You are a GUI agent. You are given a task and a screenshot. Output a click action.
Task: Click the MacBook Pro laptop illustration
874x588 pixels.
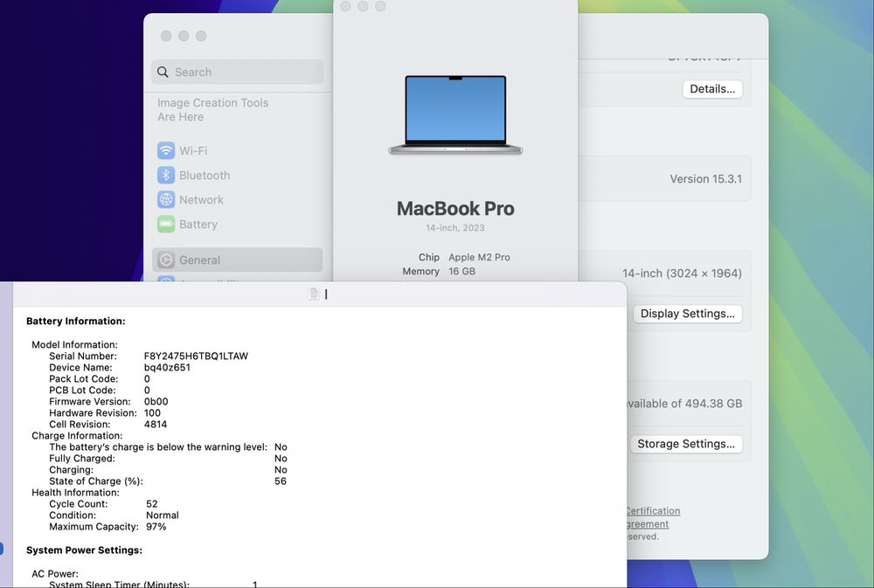coord(455,114)
